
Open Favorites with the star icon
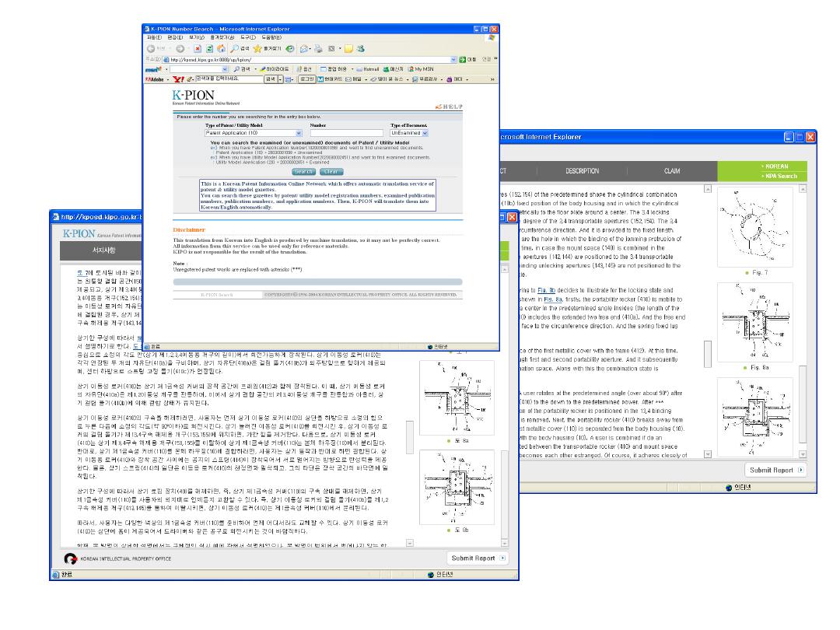[257, 49]
